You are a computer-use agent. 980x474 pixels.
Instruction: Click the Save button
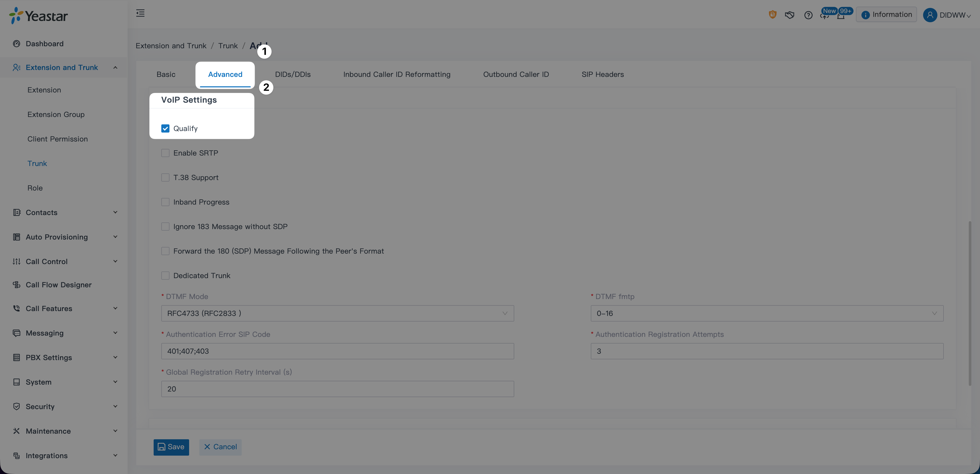click(x=171, y=447)
